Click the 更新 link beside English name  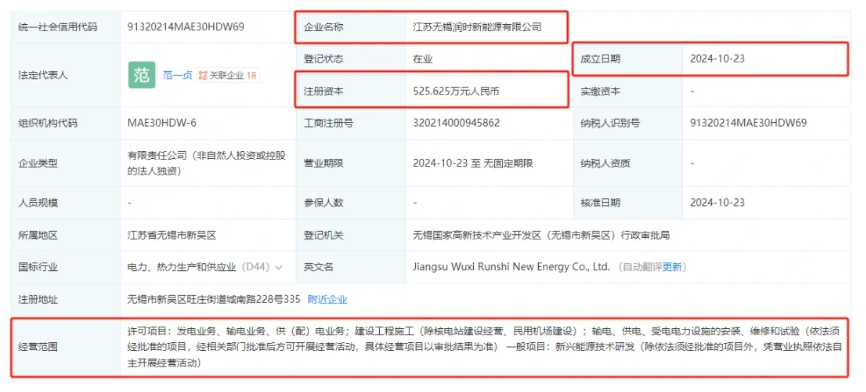[x=672, y=267]
